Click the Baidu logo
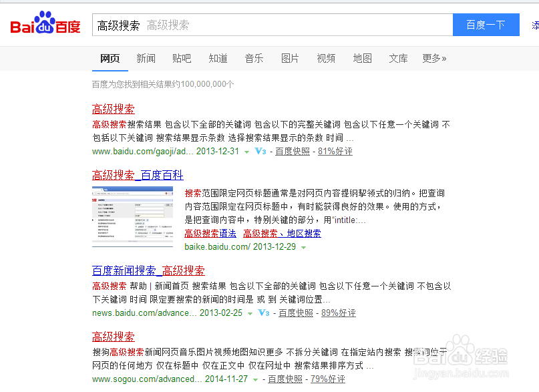The height and width of the screenshot is (392, 539). pyautogui.click(x=45, y=23)
